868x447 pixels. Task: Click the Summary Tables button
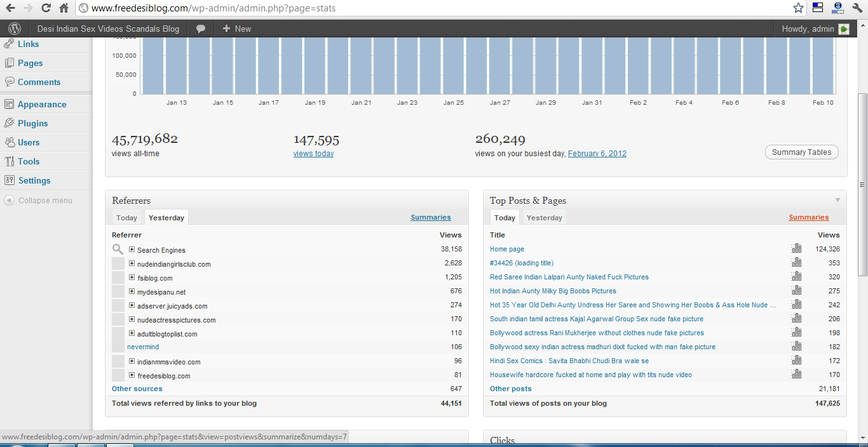point(801,152)
